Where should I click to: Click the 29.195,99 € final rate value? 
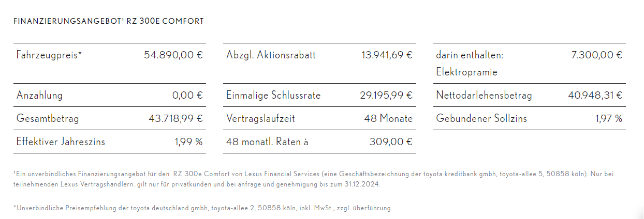(386, 96)
